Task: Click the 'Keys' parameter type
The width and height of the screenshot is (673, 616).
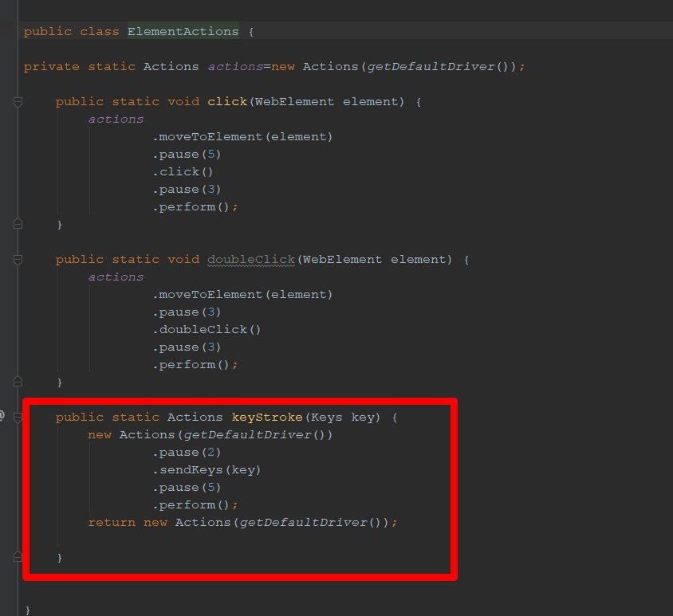Action: pyautogui.click(x=327, y=417)
